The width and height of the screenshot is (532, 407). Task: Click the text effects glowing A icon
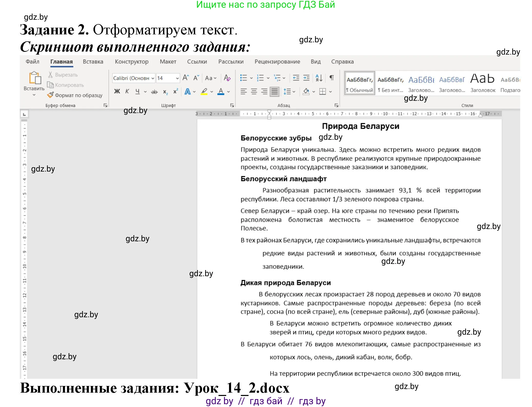pyautogui.click(x=187, y=92)
